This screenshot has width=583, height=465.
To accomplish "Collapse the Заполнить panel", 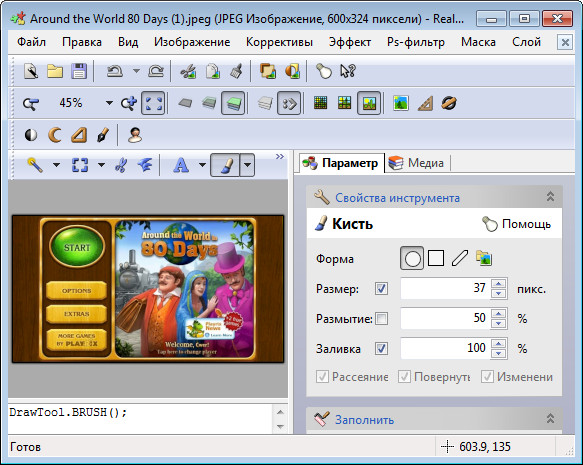I will (550, 418).
